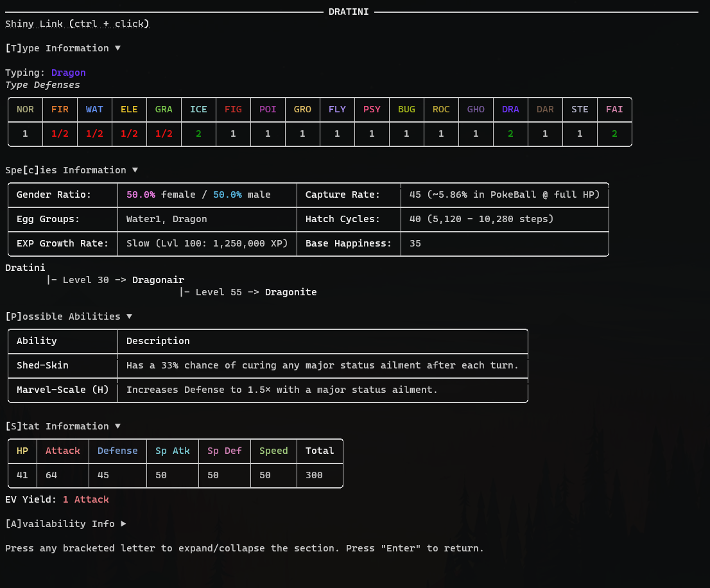Collapse the Possible Abilities section

(x=69, y=316)
